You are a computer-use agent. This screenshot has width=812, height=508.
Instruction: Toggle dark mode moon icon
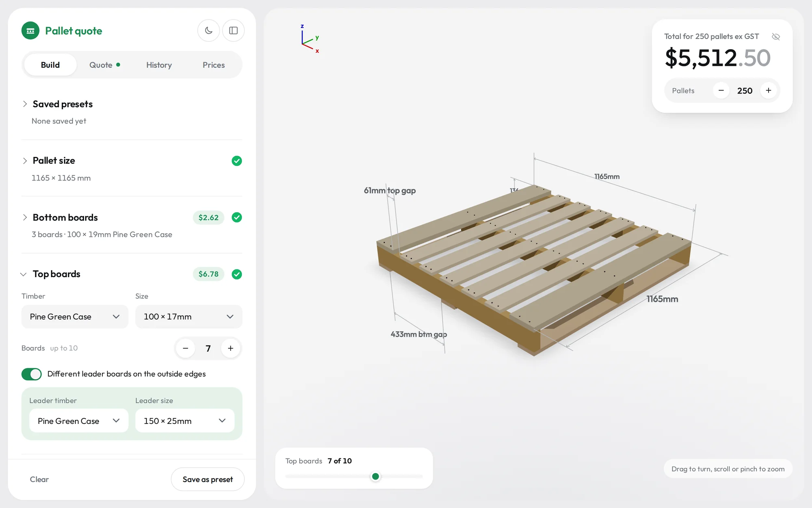click(x=209, y=30)
